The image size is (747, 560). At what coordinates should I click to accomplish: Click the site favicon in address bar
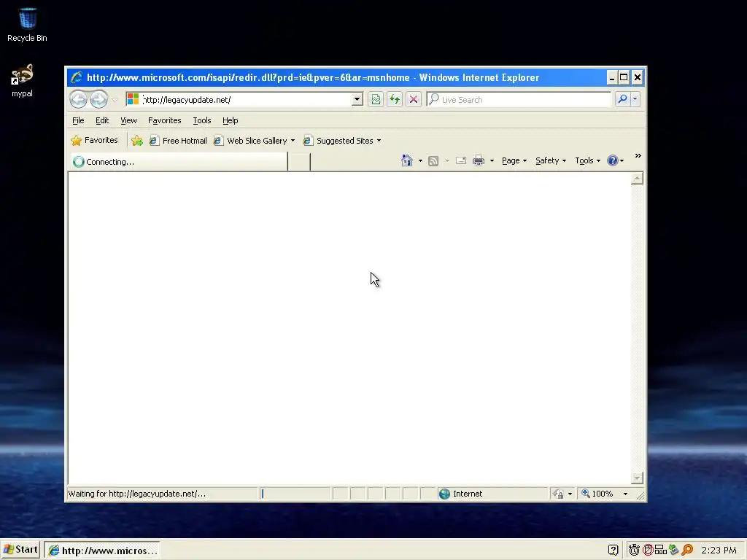(x=133, y=99)
